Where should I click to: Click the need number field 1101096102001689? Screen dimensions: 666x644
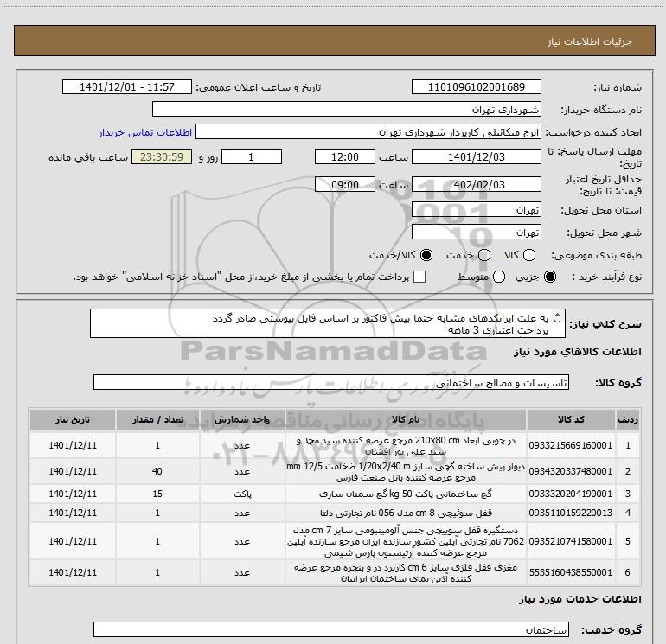click(476, 87)
